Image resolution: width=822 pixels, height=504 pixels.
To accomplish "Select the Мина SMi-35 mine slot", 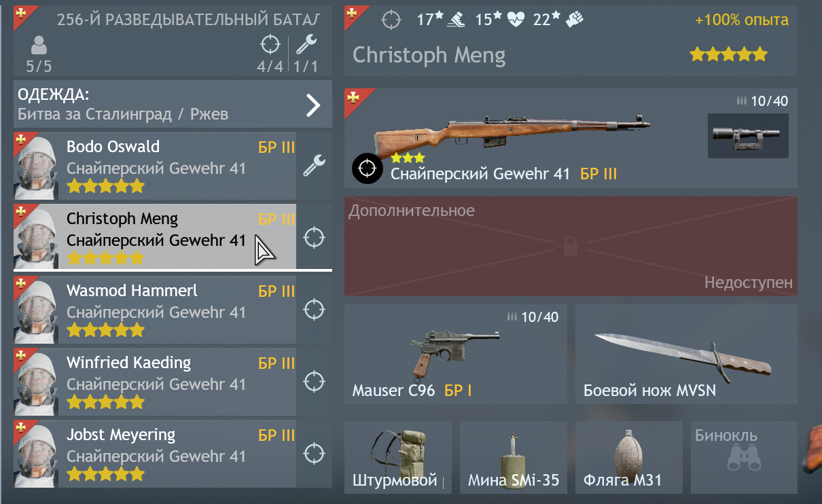I will click(514, 457).
